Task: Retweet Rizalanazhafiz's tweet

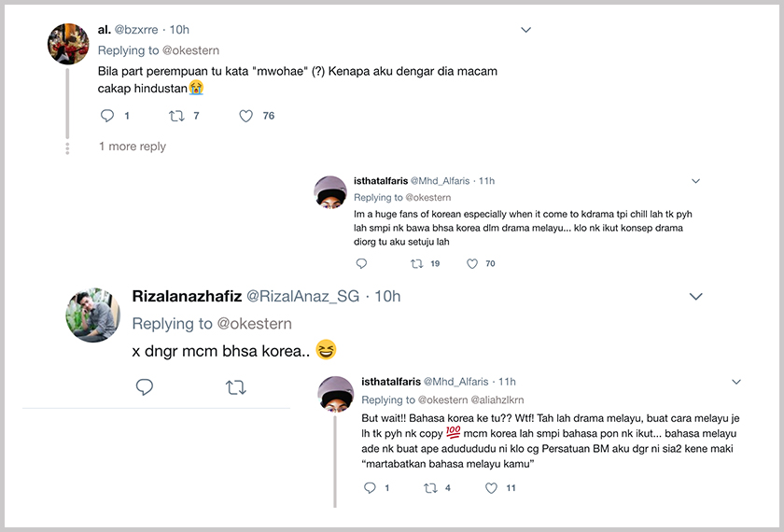Action: coord(235,386)
